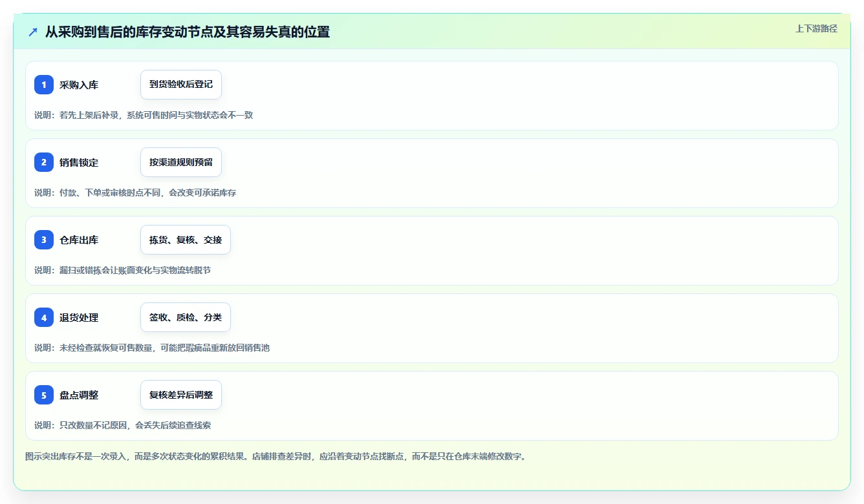The height and width of the screenshot is (504, 864).
Task: Click the heading 从采购到售后的库存变动节点
Action: (188, 32)
